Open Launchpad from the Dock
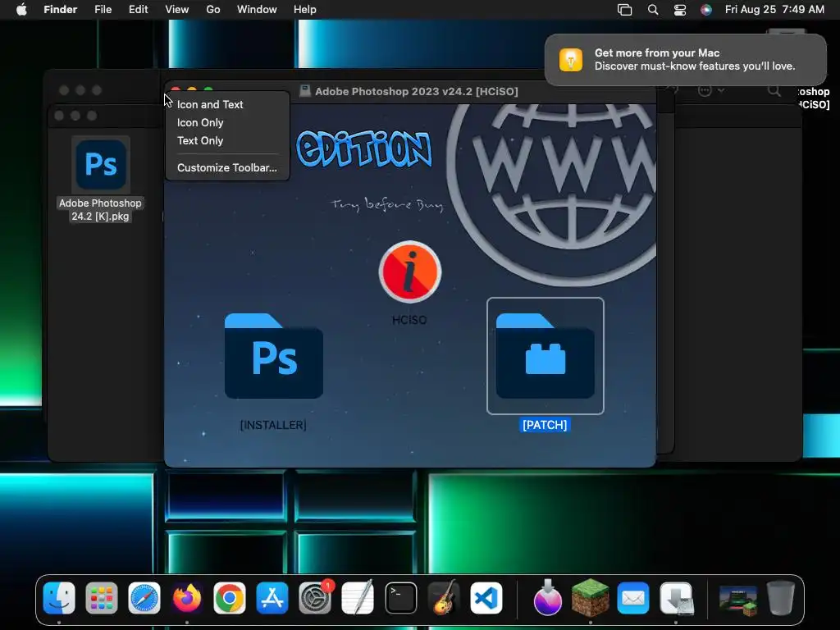This screenshot has height=630, width=840. tap(102, 598)
